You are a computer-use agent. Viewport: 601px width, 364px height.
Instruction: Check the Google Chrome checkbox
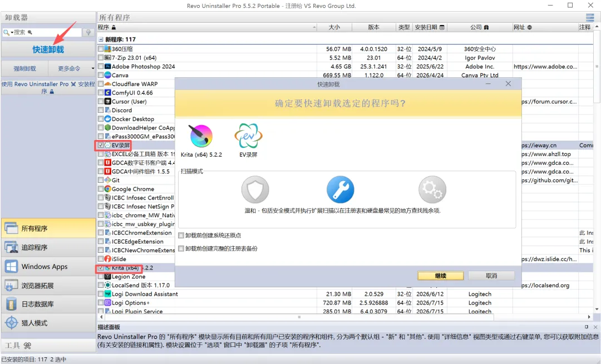coord(100,189)
